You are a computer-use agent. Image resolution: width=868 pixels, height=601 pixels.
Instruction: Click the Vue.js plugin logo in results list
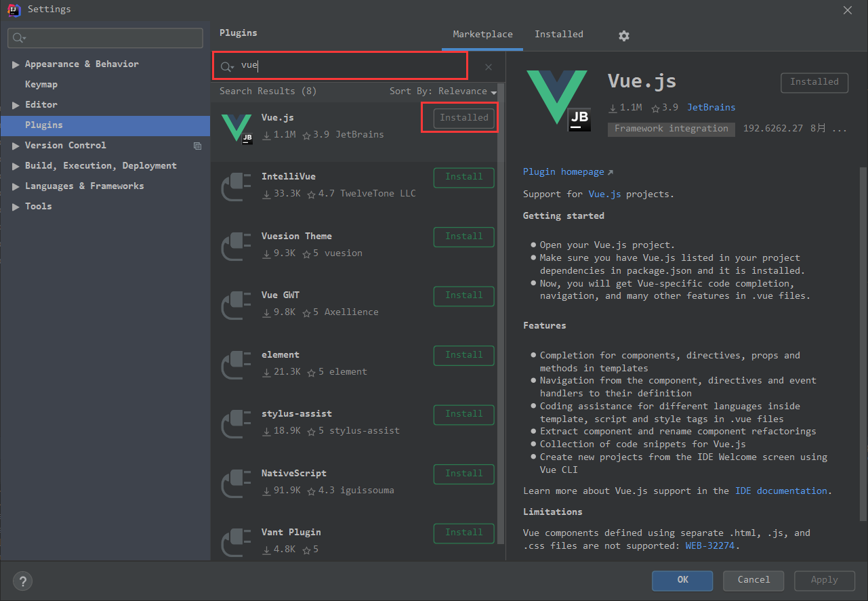pyautogui.click(x=237, y=128)
